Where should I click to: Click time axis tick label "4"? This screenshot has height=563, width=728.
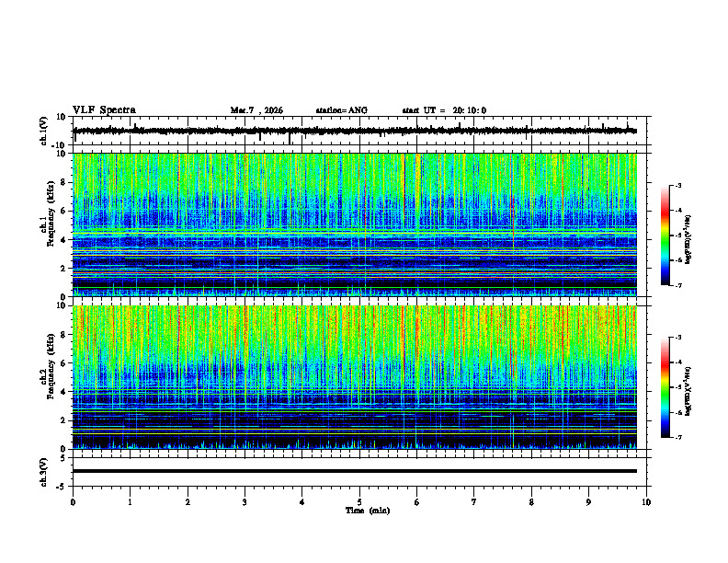(x=302, y=502)
